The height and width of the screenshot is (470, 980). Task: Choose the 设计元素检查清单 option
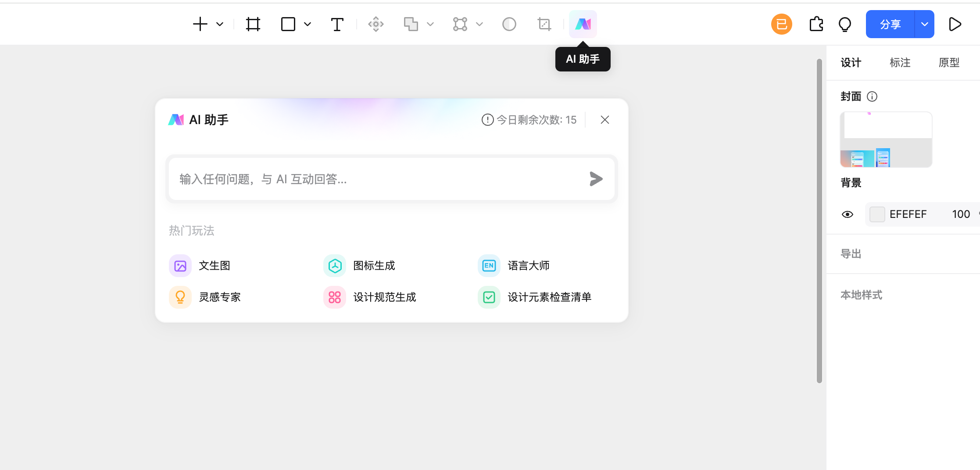tap(535, 297)
